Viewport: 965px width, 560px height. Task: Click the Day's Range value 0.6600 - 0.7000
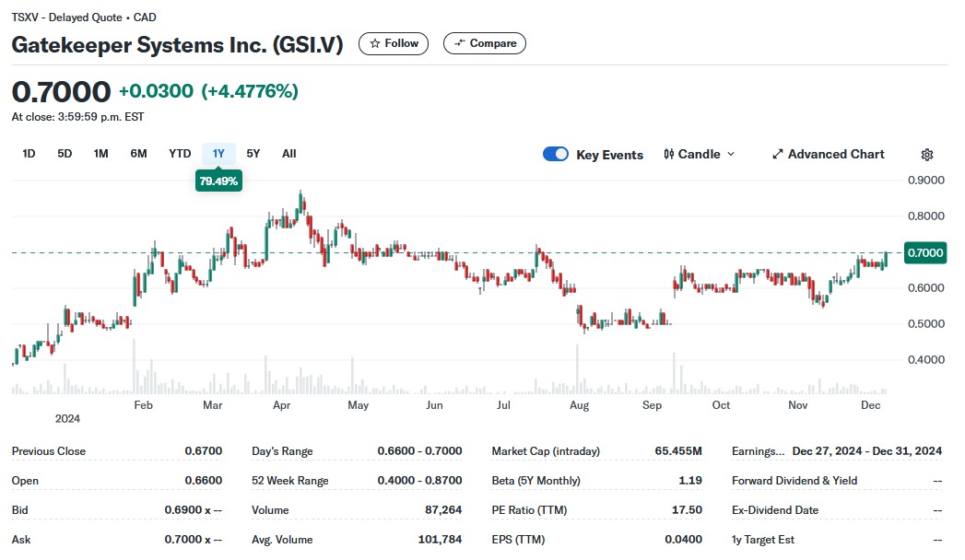pos(419,451)
